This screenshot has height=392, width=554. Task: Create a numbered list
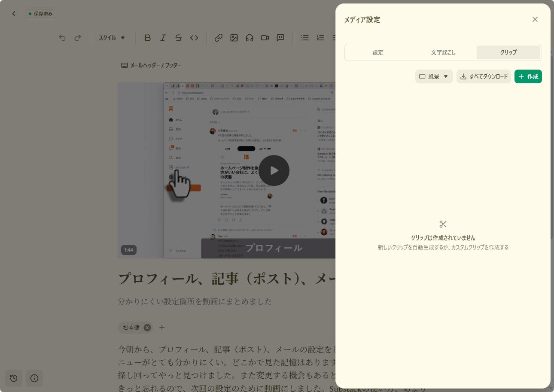point(320,38)
